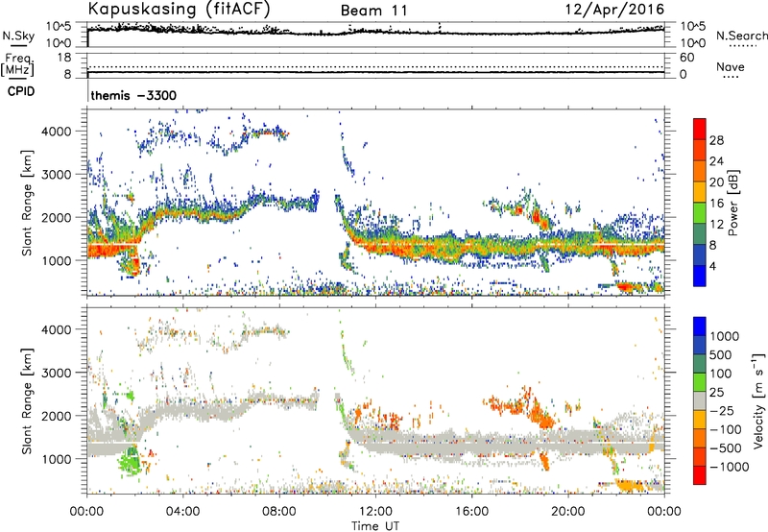Viewport: 768px width, 532px height.
Task: Select the 4000 range tick in power panel
Action: point(57,132)
